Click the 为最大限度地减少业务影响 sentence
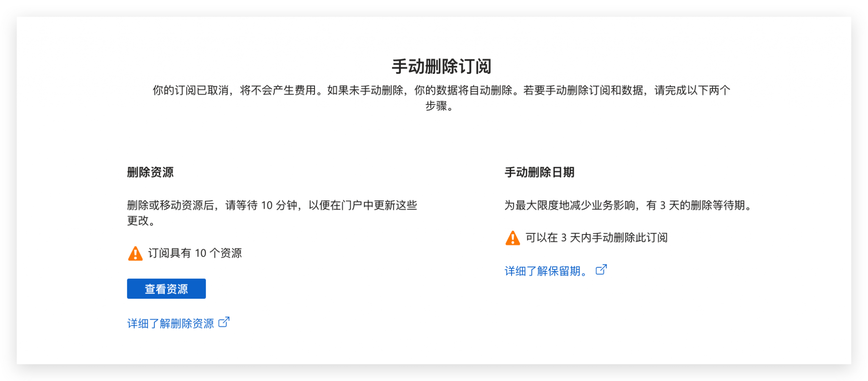This screenshot has width=868, height=381. (x=572, y=205)
